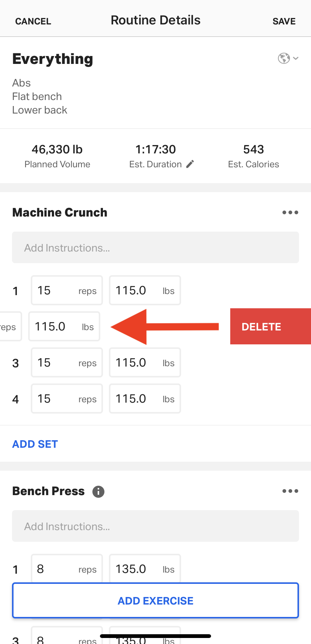Tap CANCEL in the header
Screen dimensions: 311x644
click(33, 21)
